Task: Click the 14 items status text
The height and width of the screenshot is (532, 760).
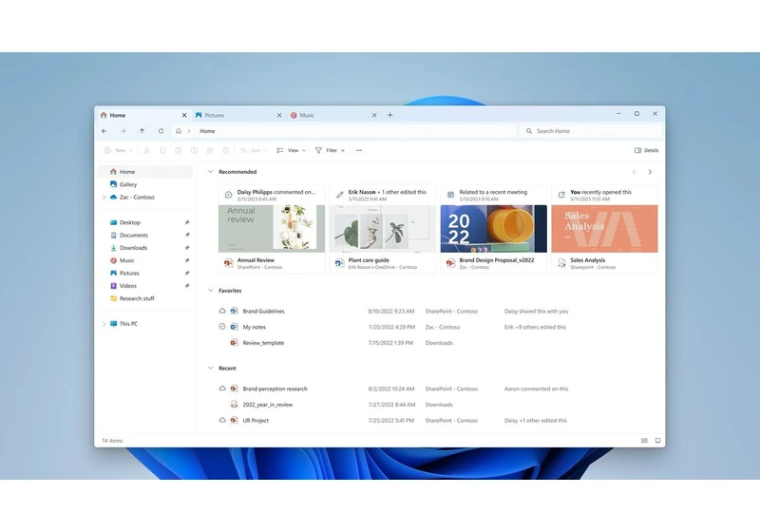Action: pos(112,441)
